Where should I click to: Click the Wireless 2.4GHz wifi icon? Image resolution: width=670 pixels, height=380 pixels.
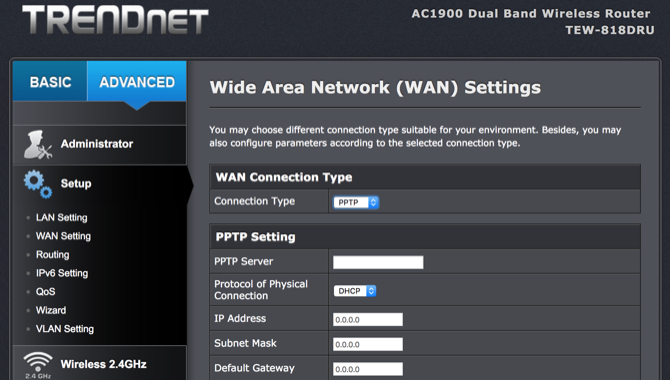click(x=38, y=365)
